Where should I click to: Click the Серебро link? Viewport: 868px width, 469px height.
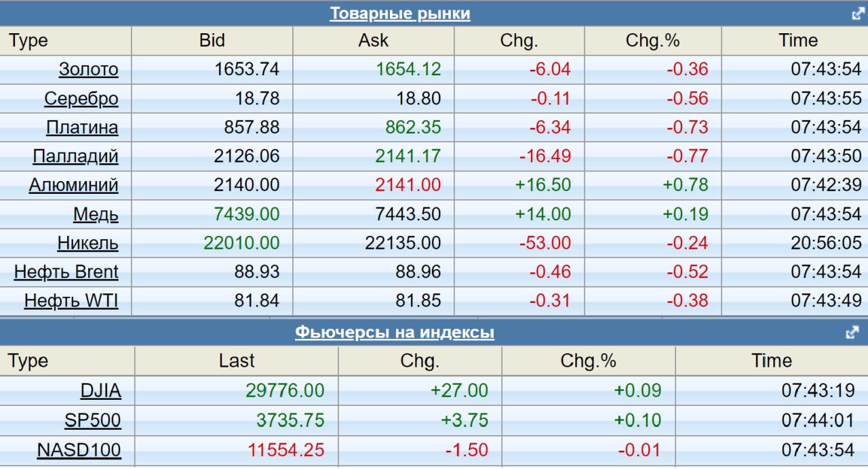81,98
